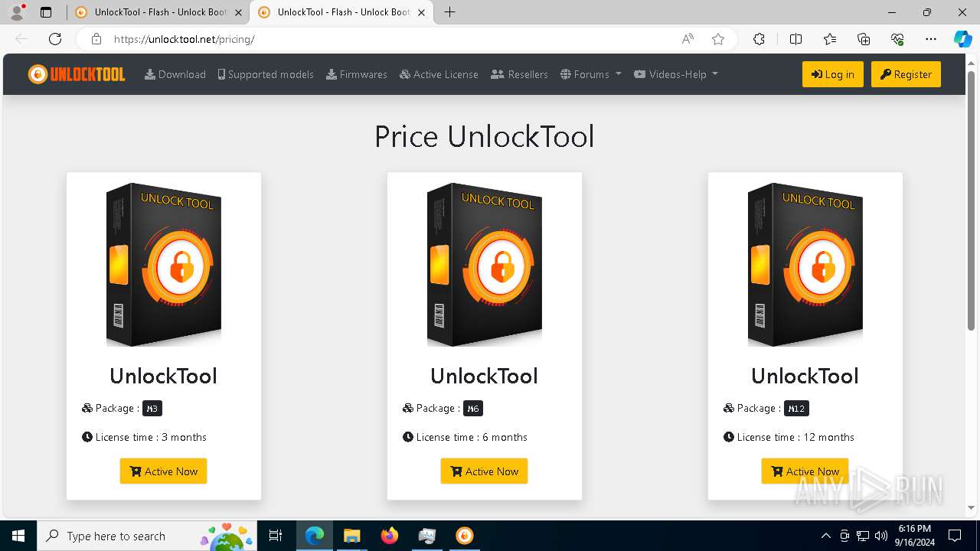The width and height of the screenshot is (980, 551).
Task: Open Edge Settings and more menu
Action: click(x=931, y=39)
